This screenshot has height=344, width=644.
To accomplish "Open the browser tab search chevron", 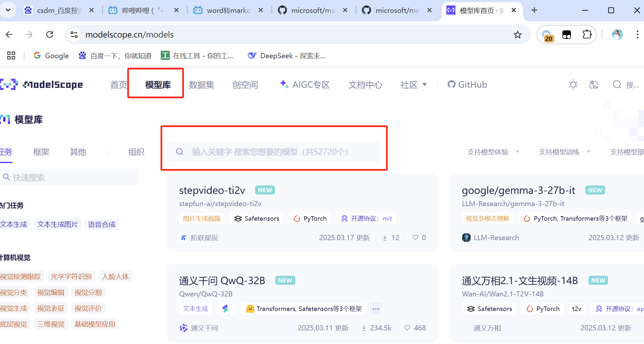I will pos(8,10).
